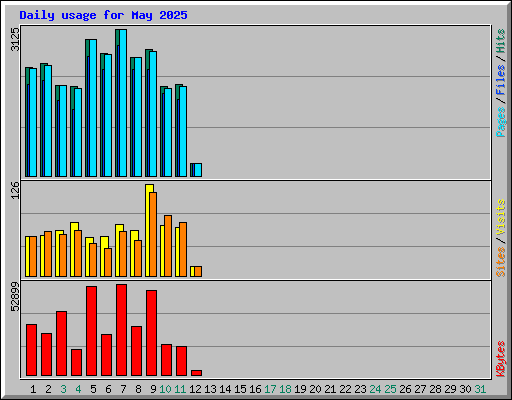512x400 pixels.
Task: Click the day 27 axis label
Action: [x=420, y=389]
